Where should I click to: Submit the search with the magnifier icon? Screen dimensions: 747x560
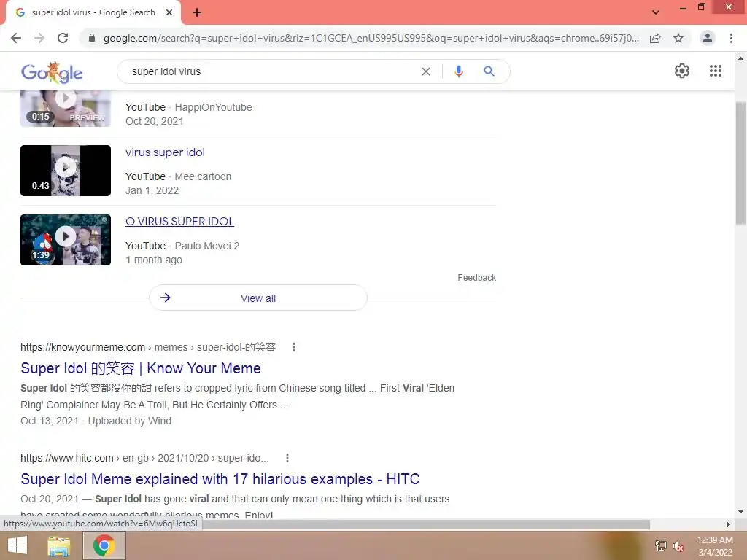click(489, 71)
